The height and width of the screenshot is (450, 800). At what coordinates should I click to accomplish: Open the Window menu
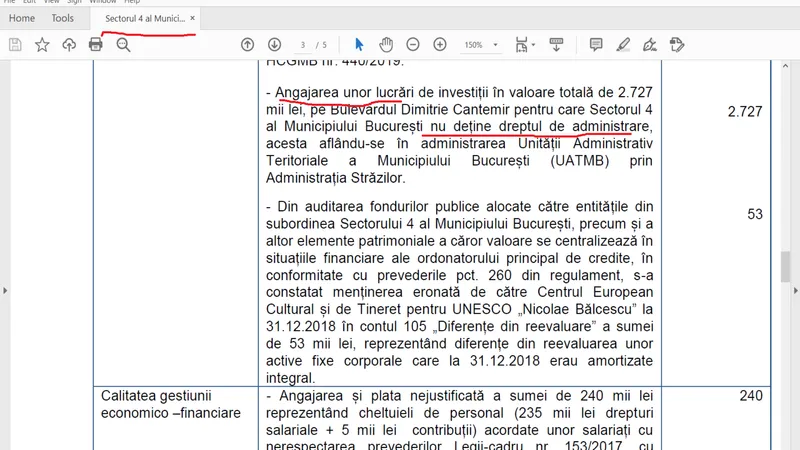point(103,2)
